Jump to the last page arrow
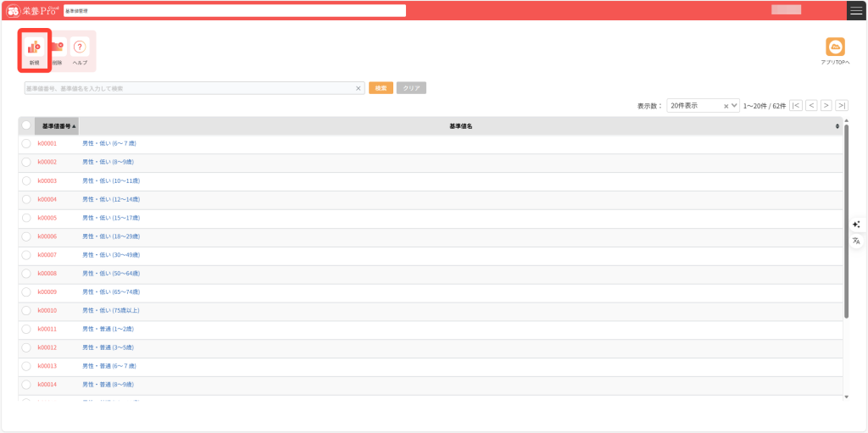Viewport: 868px width, 433px height. tap(842, 106)
